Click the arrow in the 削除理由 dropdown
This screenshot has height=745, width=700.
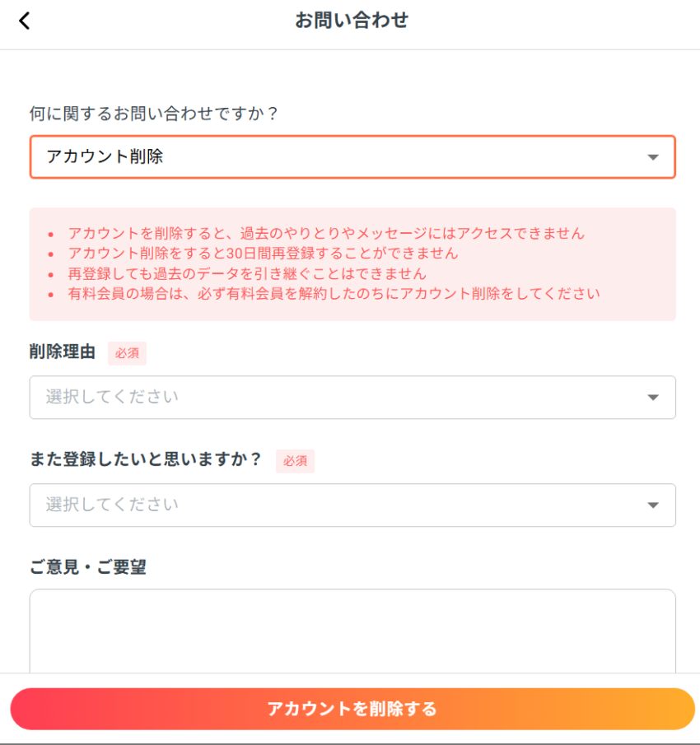(652, 398)
